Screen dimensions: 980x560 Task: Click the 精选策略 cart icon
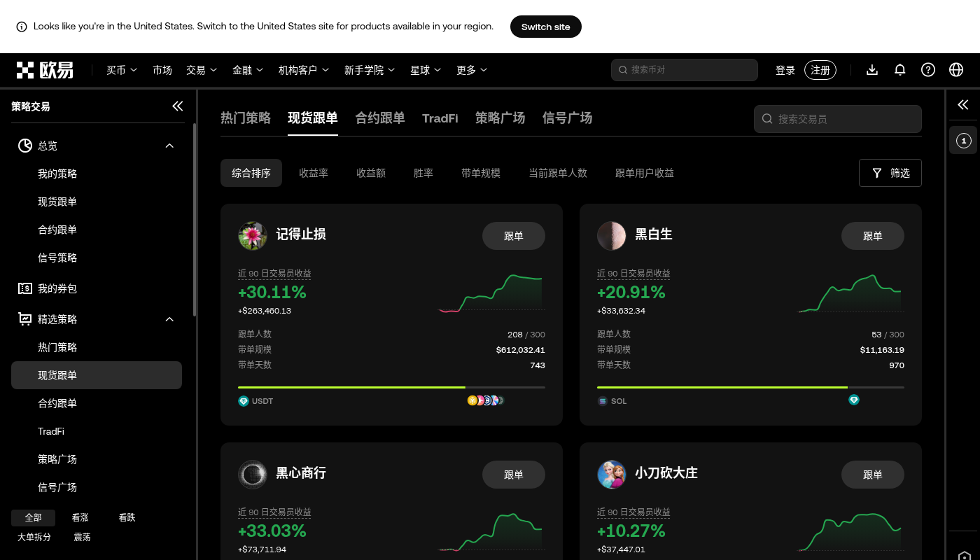point(25,319)
